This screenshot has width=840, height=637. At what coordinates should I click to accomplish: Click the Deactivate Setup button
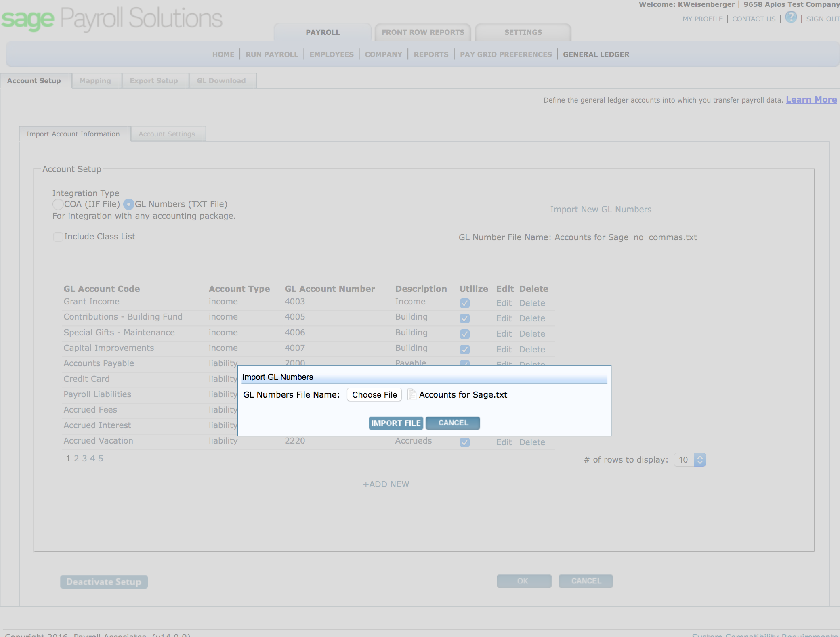coord(104,582)
